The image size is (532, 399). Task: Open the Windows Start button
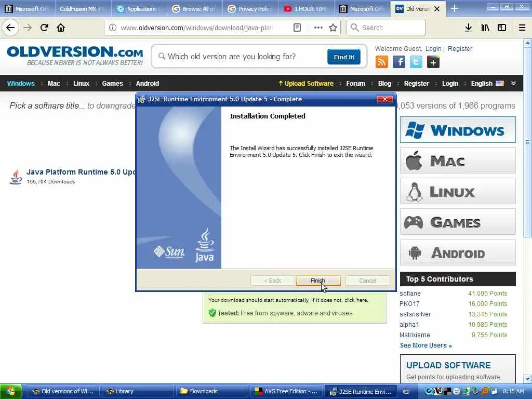[x=11, y=391]
